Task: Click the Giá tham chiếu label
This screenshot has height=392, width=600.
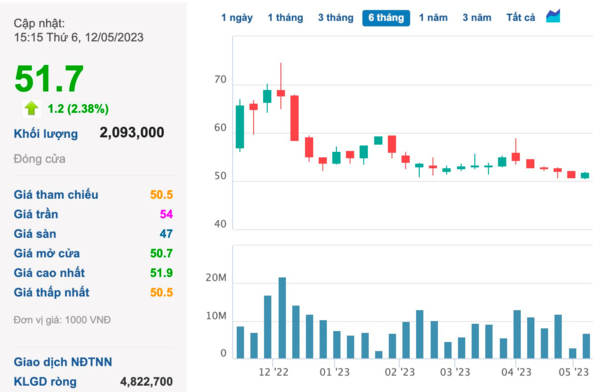Action: [x=56, y=194]
